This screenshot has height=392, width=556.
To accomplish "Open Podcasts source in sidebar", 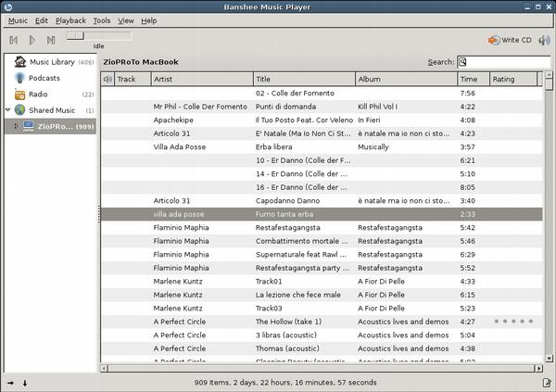I will (x=44, y=78).
